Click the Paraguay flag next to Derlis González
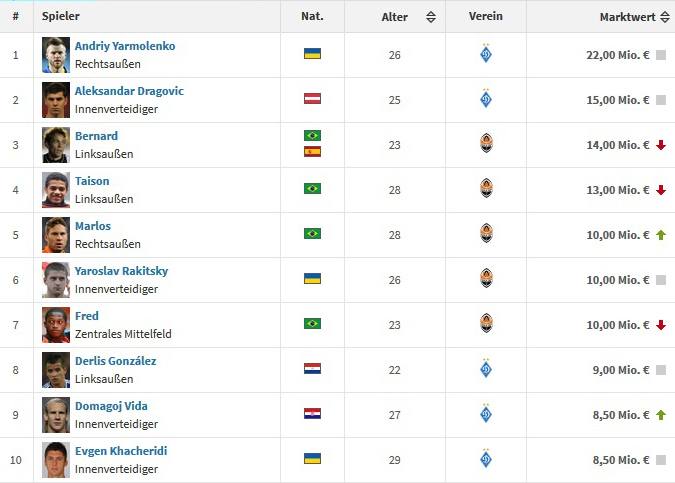 point(312,368)
